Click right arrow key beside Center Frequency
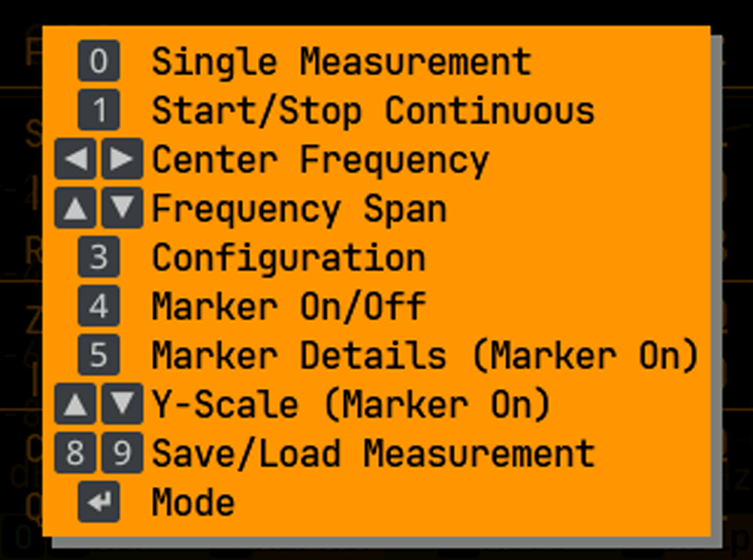 pyautogui.click(x=122, y=159)
